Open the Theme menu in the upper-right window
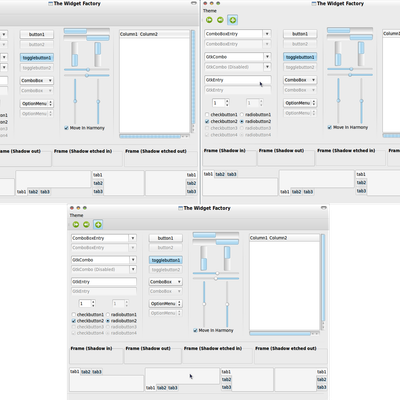 210,11
